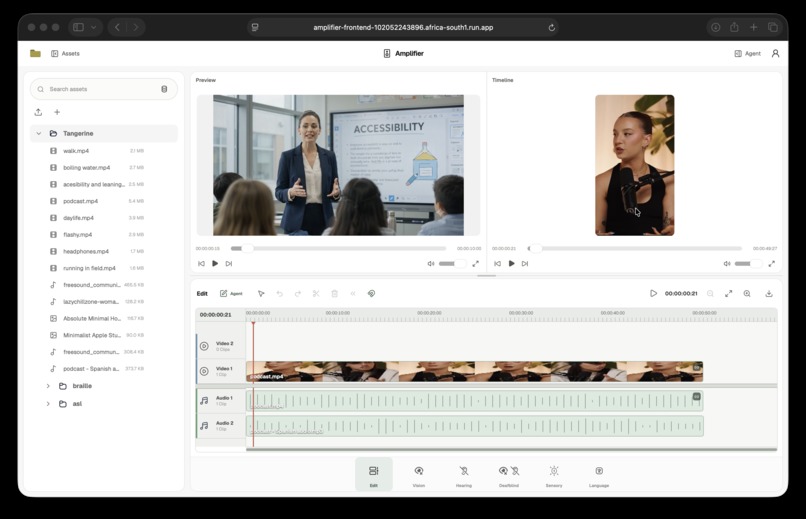Screen dimensions: 806x519
Task: Adjust the Timeline player seek slider
Action: tap(634, 248)
